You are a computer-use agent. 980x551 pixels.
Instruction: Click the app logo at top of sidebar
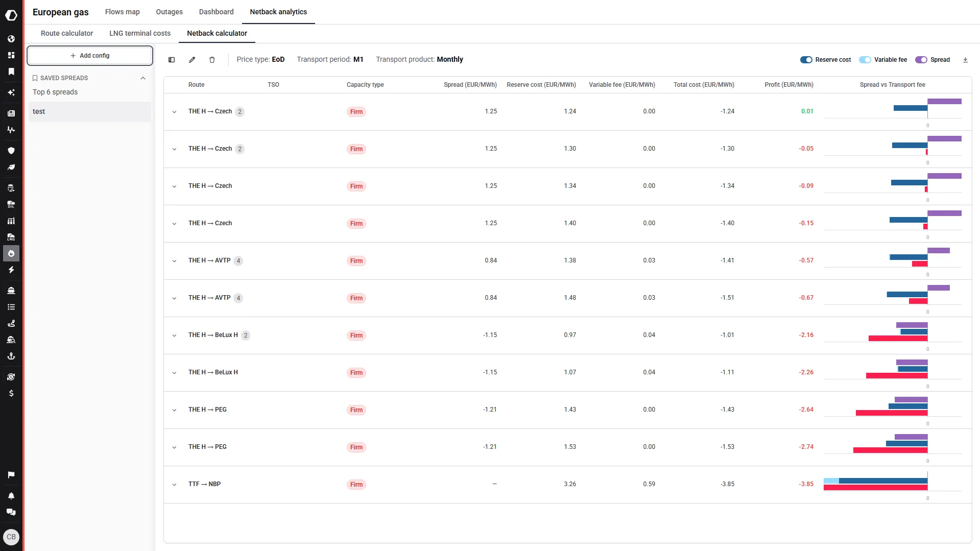click(11, 15)
